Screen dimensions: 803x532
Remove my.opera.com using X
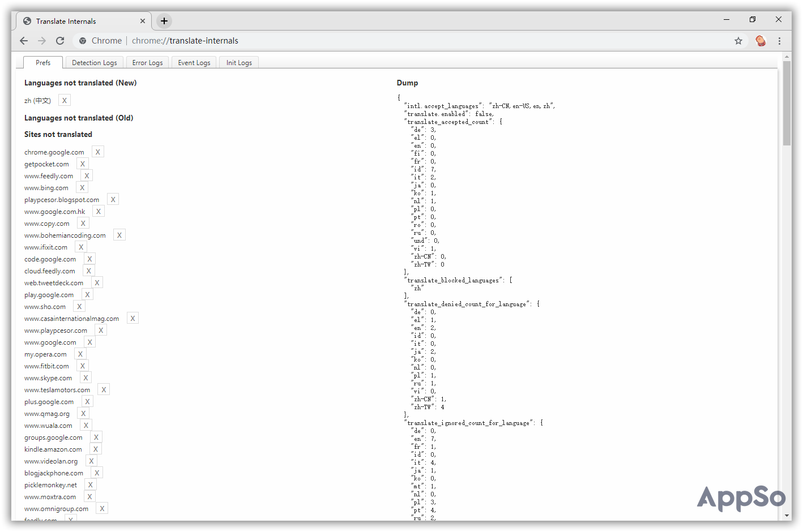click(80, 354)
